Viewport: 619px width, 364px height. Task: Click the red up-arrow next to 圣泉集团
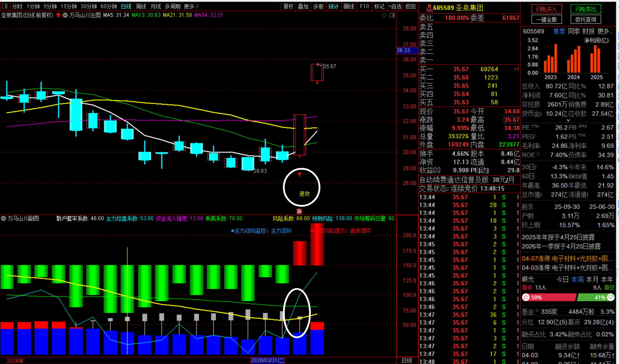(x=58, y=15)
